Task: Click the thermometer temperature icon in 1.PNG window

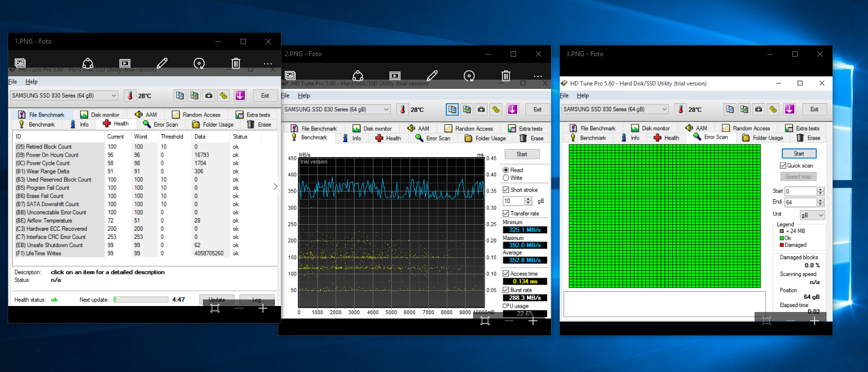Action: point(130,95)
